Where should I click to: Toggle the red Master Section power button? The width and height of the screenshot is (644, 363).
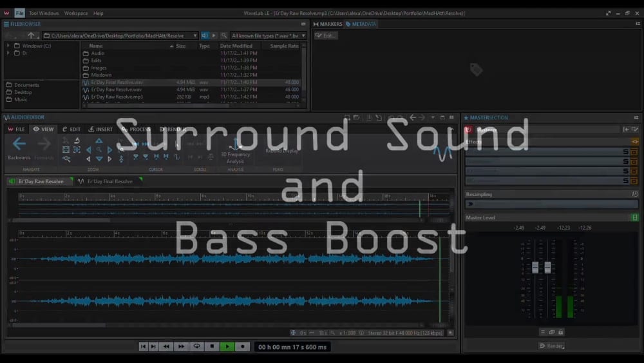pos(468,130)
